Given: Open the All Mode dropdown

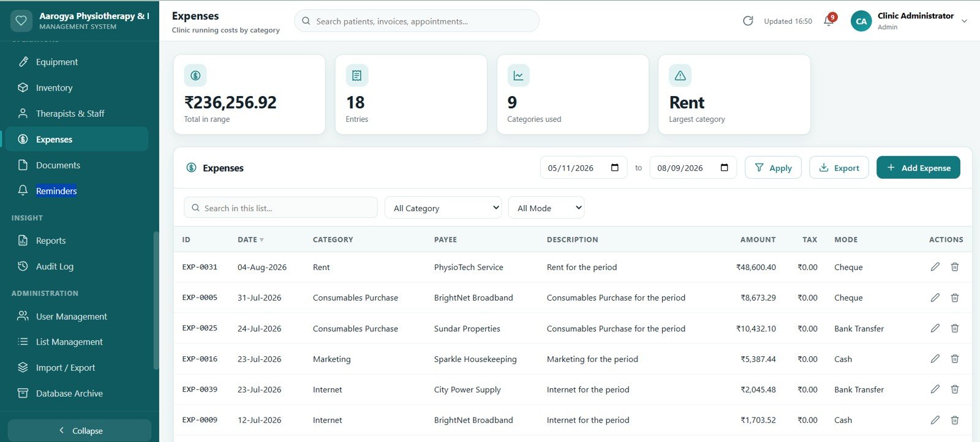Looking at the screenshot, I should (x=546, y=208).
